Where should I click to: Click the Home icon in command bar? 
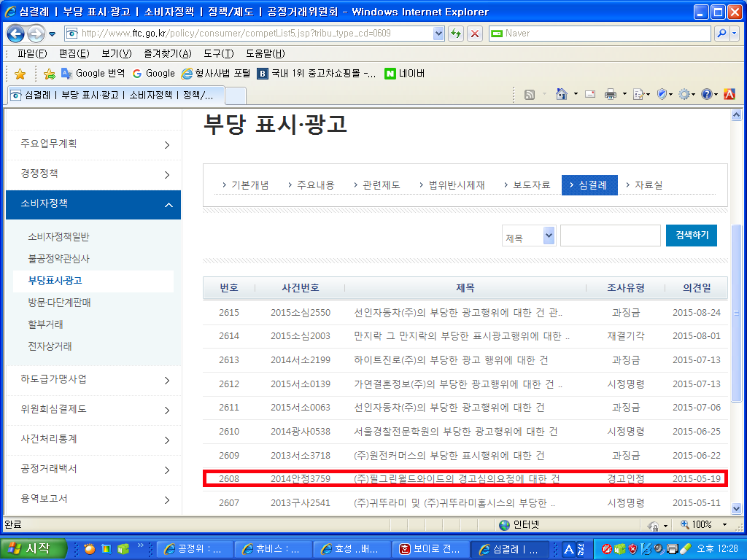pyautogui.click(x=562, y=94)
